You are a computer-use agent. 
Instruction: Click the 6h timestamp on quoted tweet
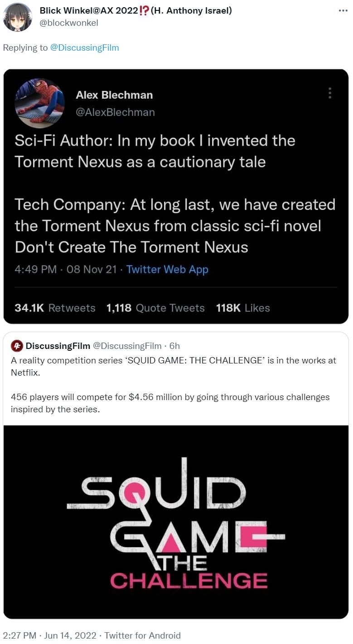pyautogui.click(x=174, y=346)
